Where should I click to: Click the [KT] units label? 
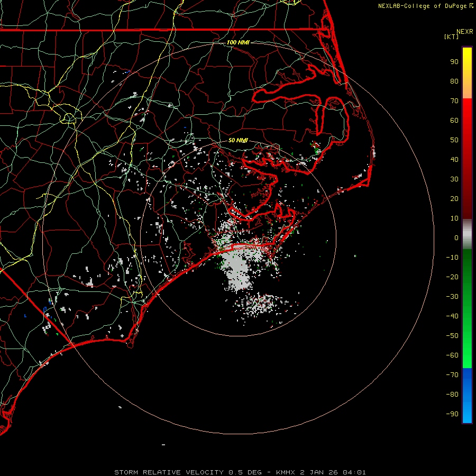click(x=452, y=36)
